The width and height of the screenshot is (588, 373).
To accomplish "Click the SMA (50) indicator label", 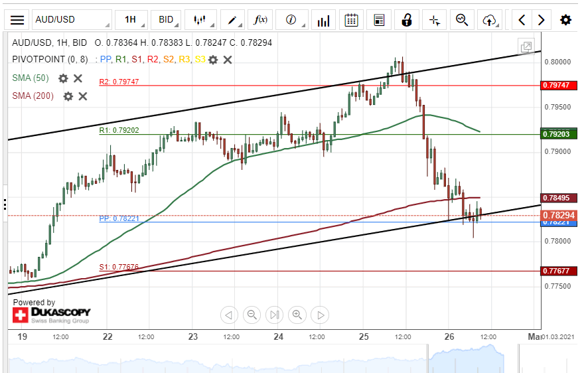I will coord(31,78).
